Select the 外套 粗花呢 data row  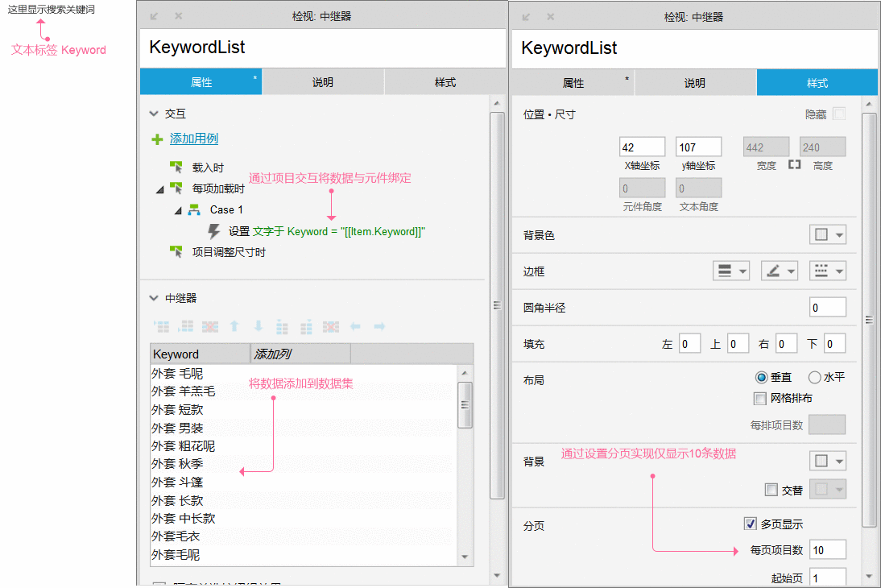304,445
